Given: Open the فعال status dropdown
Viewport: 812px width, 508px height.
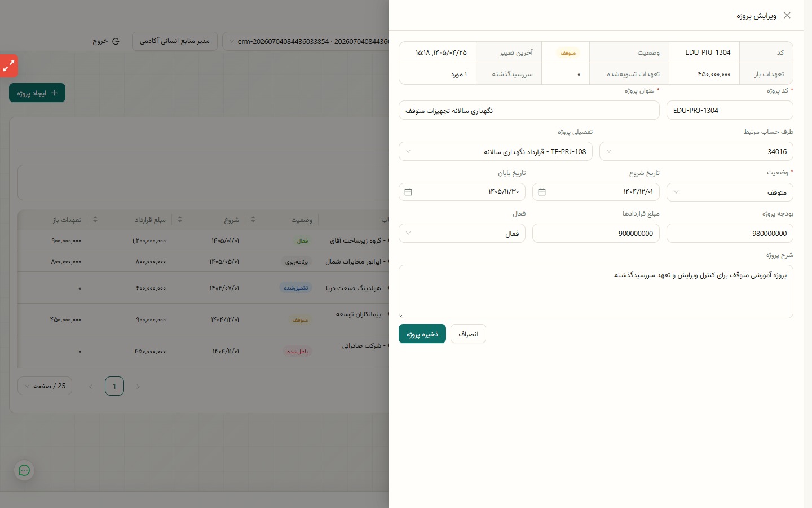Looking at the screenshot, I should tap(462, 233).
